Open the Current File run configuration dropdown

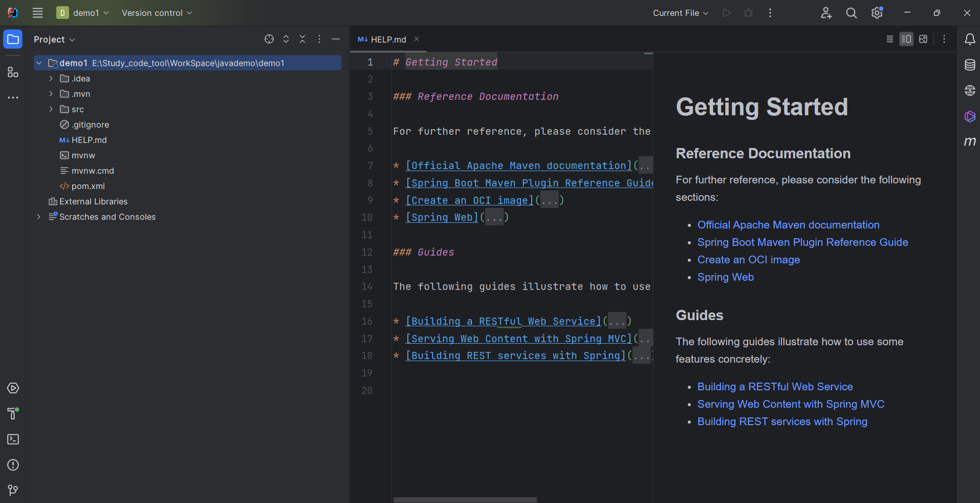point(681,13)
